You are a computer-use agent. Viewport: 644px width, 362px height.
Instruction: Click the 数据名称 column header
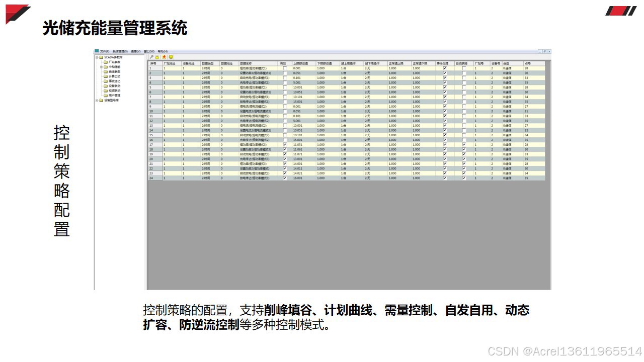[x=259, y=63]
